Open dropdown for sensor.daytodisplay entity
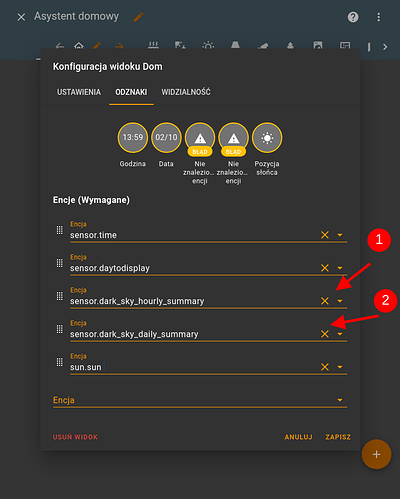400x499 pixels. click(x=340, y=268)
